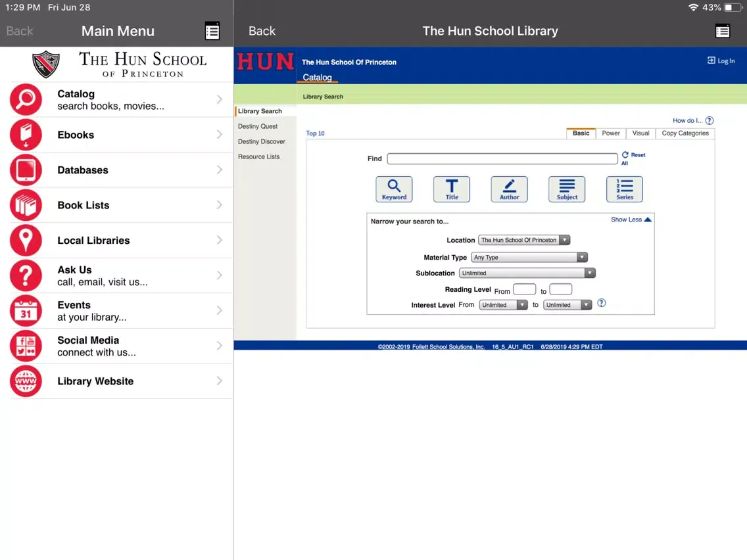The height and width of the screenshot is (560, 747).
Task: Open Book Lists menu item
Action: point(117,205)
